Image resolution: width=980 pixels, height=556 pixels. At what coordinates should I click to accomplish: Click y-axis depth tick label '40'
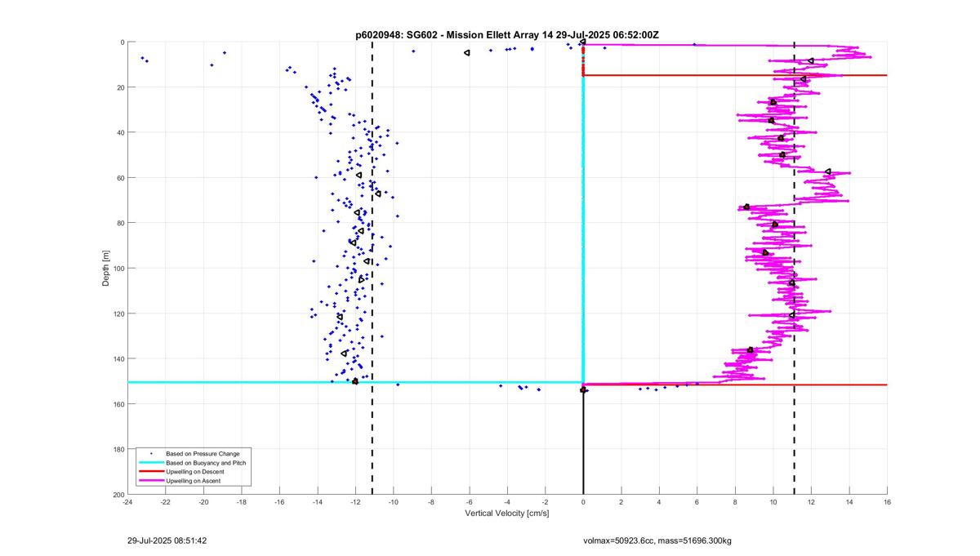click(121, 132)
